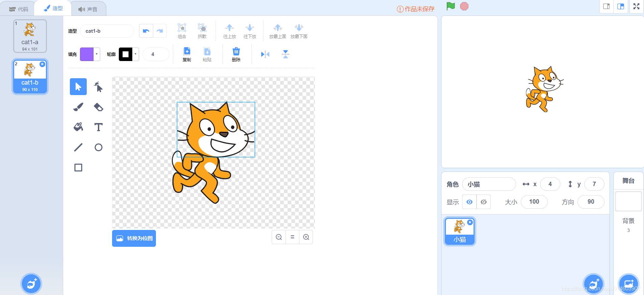Click the sprite name field 小猫
This screenshot has width=644, height=295.
(489, 184)
